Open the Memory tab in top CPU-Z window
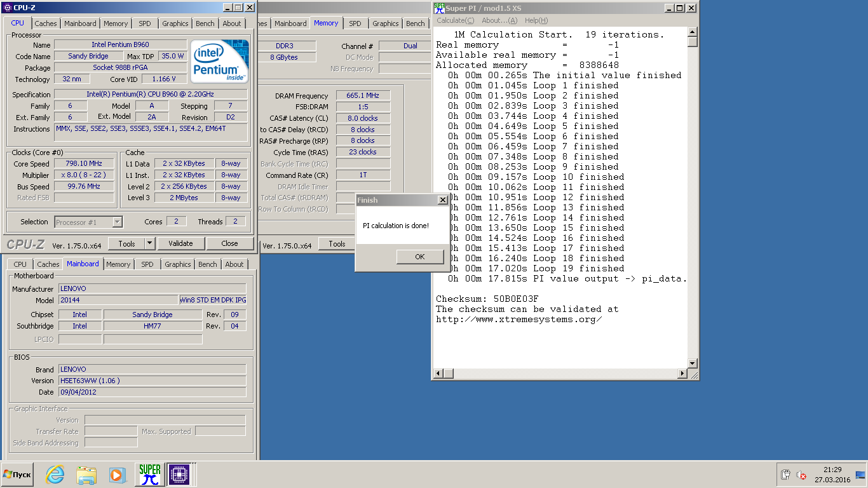 tap(116, 24)
